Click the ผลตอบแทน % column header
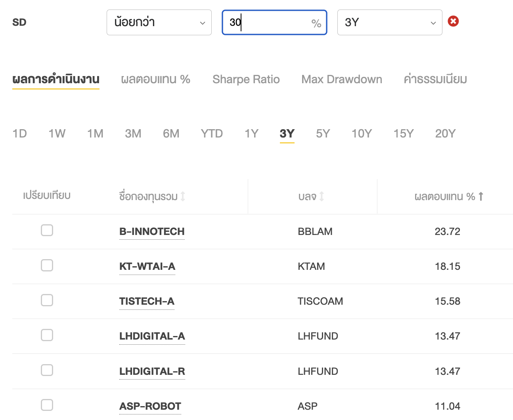The image size is (513, 420). [x=445, y=196]
